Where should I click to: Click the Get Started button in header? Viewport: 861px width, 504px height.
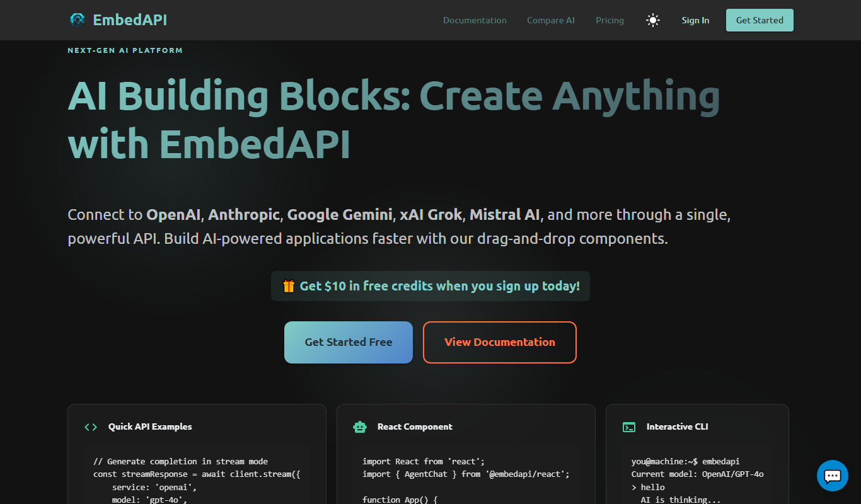click(760, 20)
